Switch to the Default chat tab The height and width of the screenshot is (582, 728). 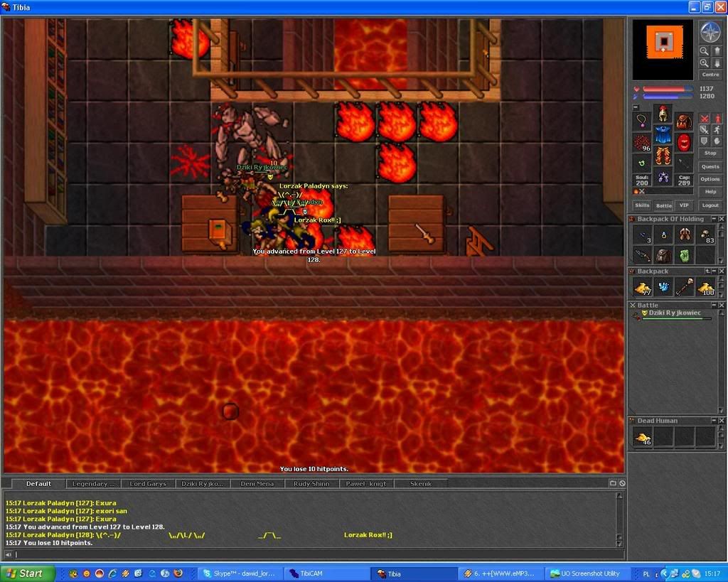38,484
